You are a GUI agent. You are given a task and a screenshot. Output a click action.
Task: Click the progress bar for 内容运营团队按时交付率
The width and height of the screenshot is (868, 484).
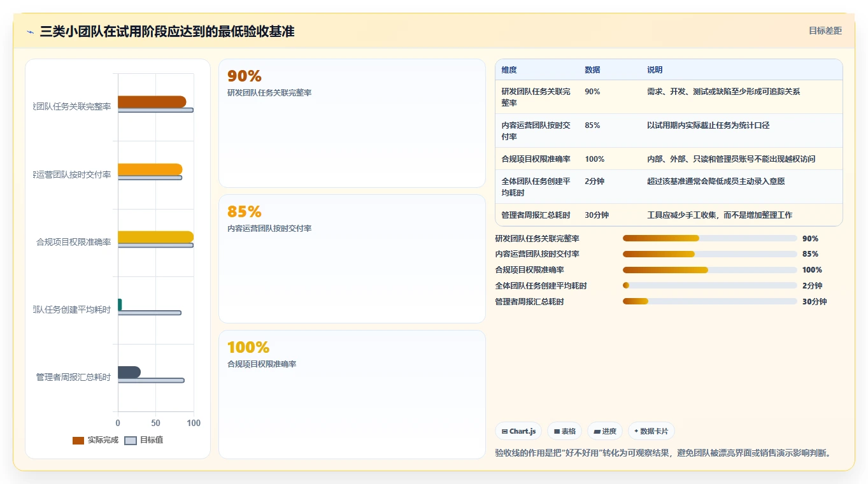pyautogui.click(x=710, y=254)
